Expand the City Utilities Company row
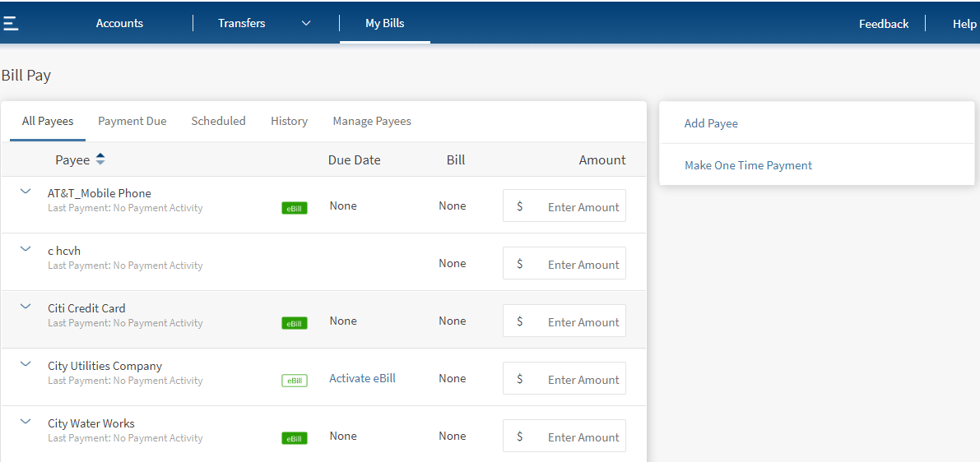The image size is (980, 462). (x=26, y=364)
